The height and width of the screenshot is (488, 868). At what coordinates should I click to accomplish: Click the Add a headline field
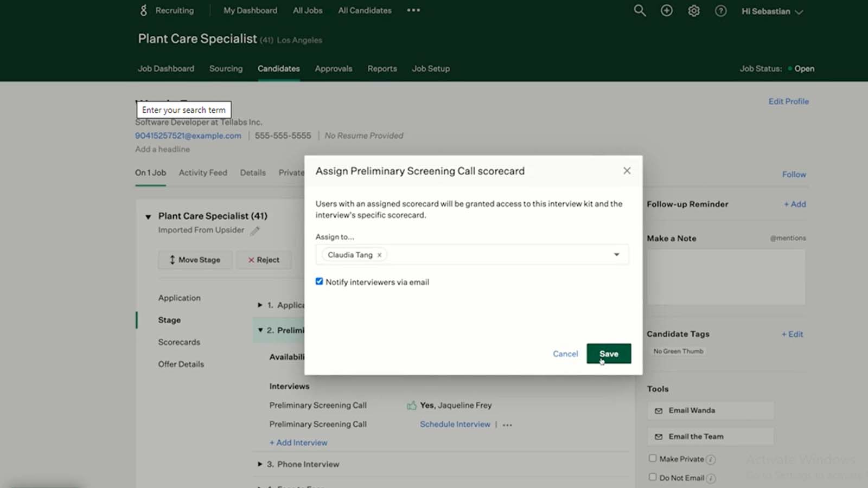[x=163, y=149]
